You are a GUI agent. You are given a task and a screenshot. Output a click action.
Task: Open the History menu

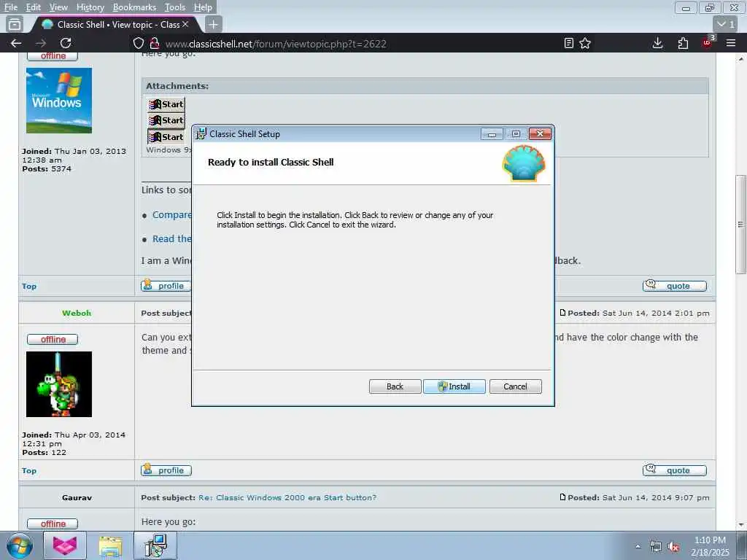pyautogui.click(x=90, y=7)
